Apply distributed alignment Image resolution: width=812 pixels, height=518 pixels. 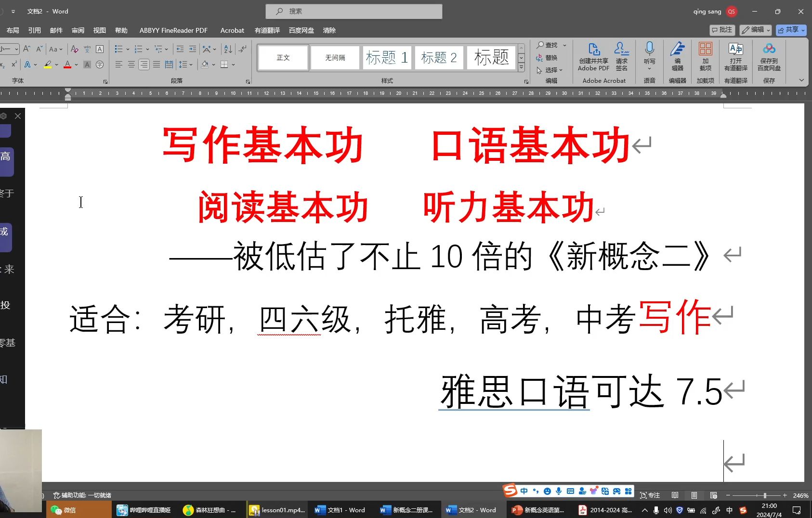(169, 64)
